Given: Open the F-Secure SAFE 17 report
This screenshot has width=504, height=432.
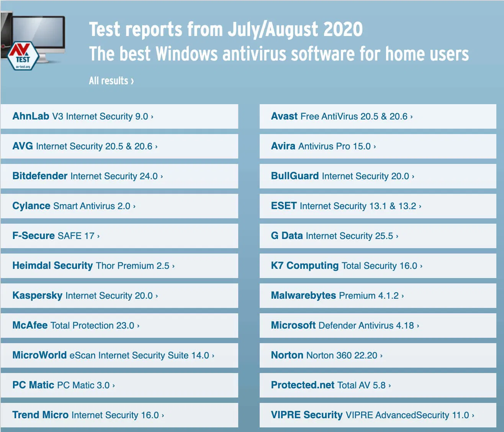Looking at the screenshot, I should point(56,236).
